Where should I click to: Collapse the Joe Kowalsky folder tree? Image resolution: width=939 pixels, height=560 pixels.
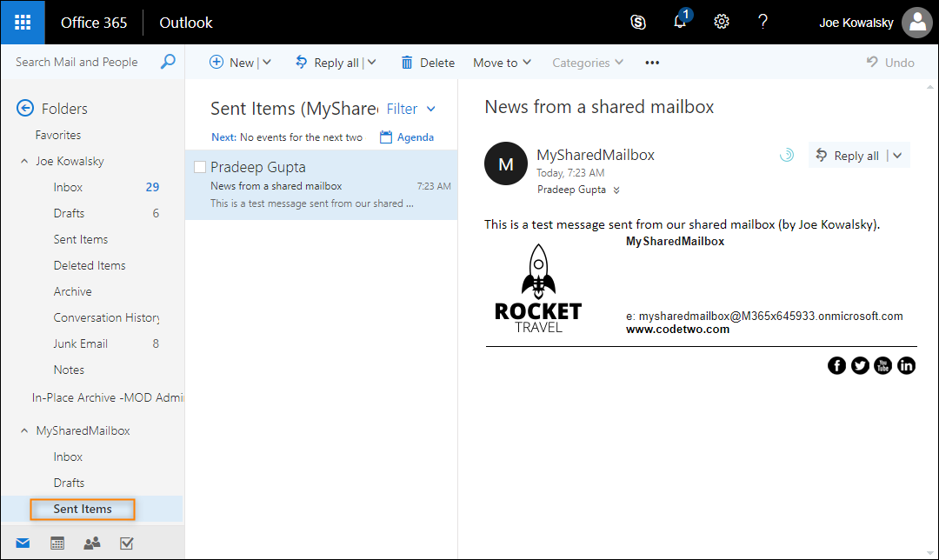click(x=24, y=161)
